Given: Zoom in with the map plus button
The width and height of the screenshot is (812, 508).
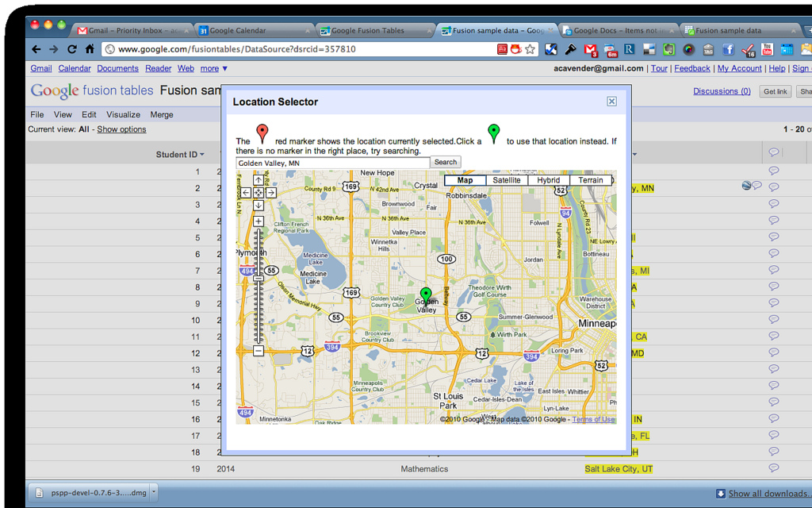Looking at the screenshot, I should 259,221.
